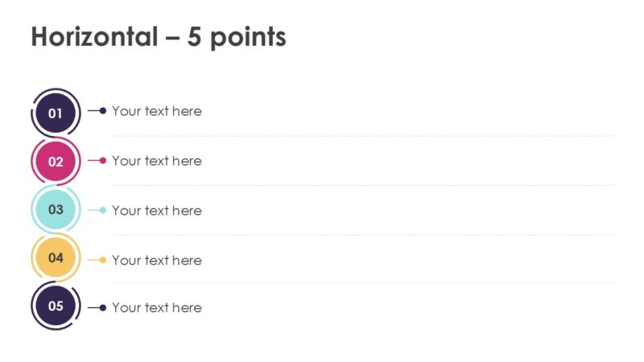Click the navy circle numbered 05

point(56,306)
